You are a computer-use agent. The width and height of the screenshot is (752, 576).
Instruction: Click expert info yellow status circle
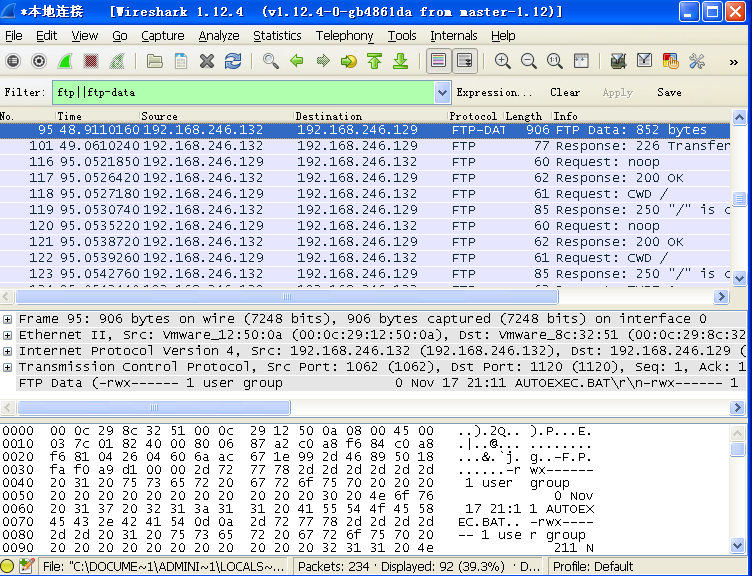[x=7, y=566]
